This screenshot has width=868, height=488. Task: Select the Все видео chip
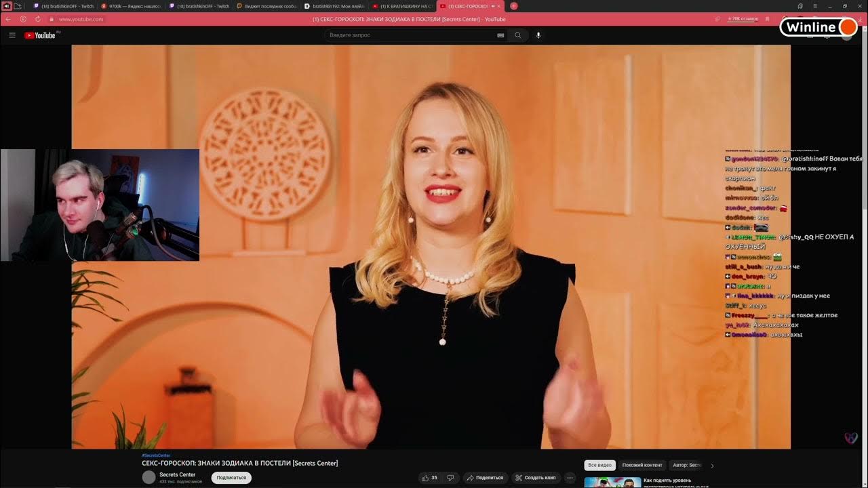(x=599, y=466)
